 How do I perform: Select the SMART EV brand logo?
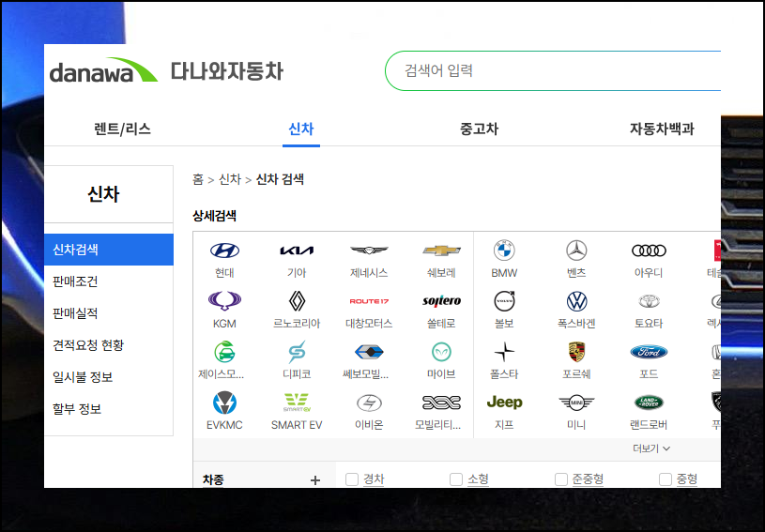pyautogui.click(x=297, y=403)
